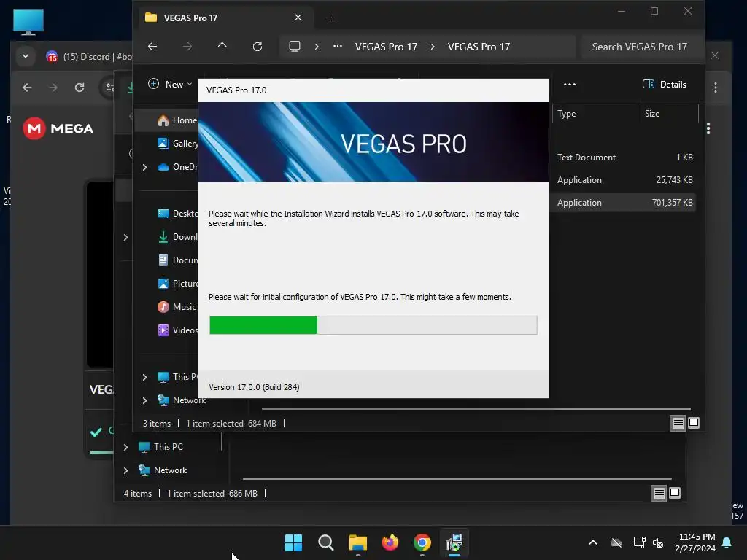Click the PC icon in the address bar
Viewport: 747px width, 560px height.
(x=295, y=46)
